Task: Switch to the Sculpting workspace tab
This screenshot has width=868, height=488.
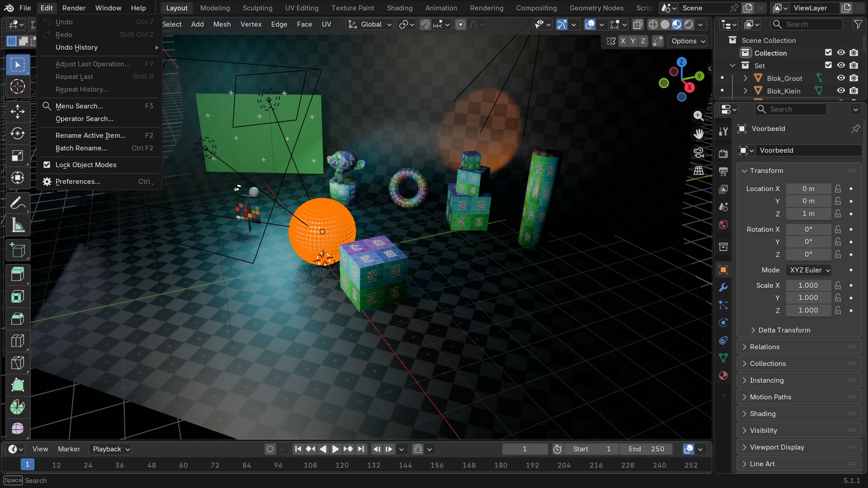Action: tap(257, 8)
